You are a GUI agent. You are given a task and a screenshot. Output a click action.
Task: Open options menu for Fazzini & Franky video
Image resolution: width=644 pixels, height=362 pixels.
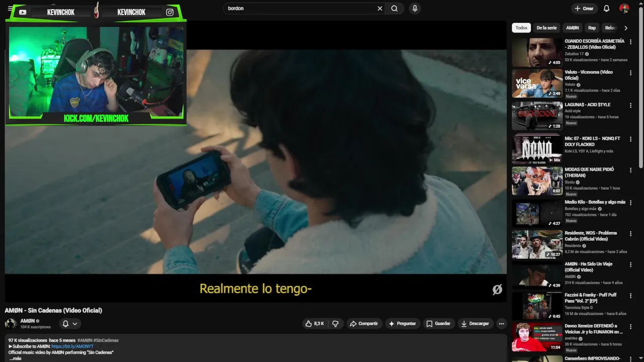click(x=630, y=296)
